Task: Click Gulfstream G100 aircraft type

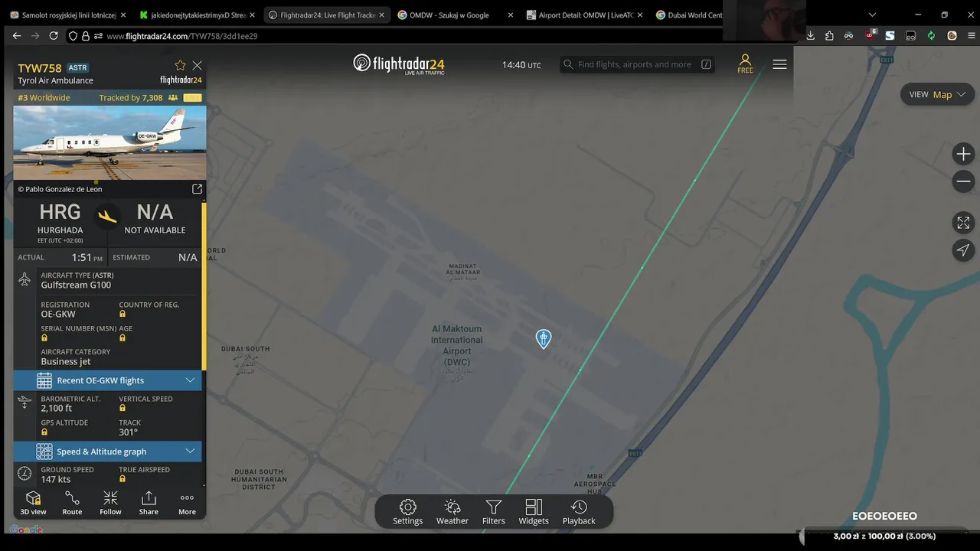Action: click(76, 285)
